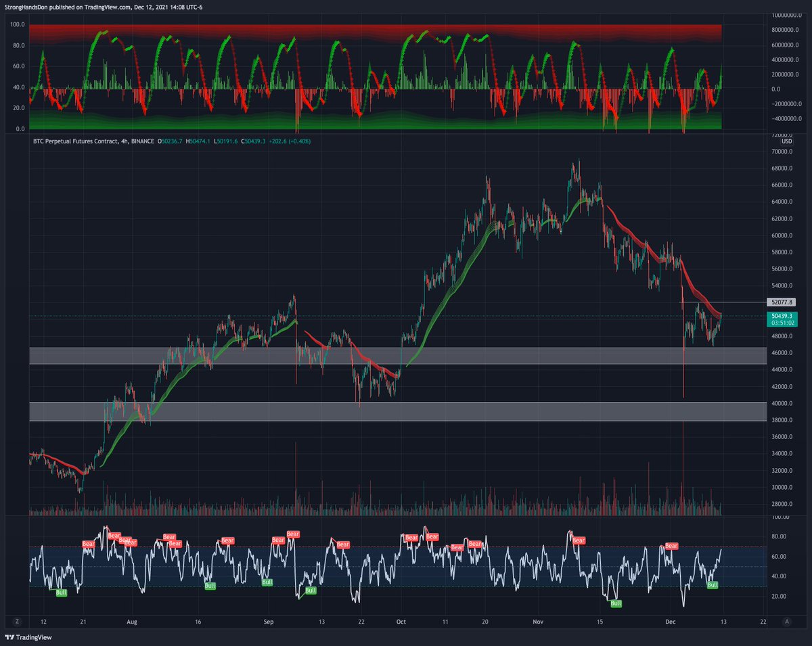Open timezone settings via Z button
The height and width of the screenshot is (646, 812).
pos(18,621)
